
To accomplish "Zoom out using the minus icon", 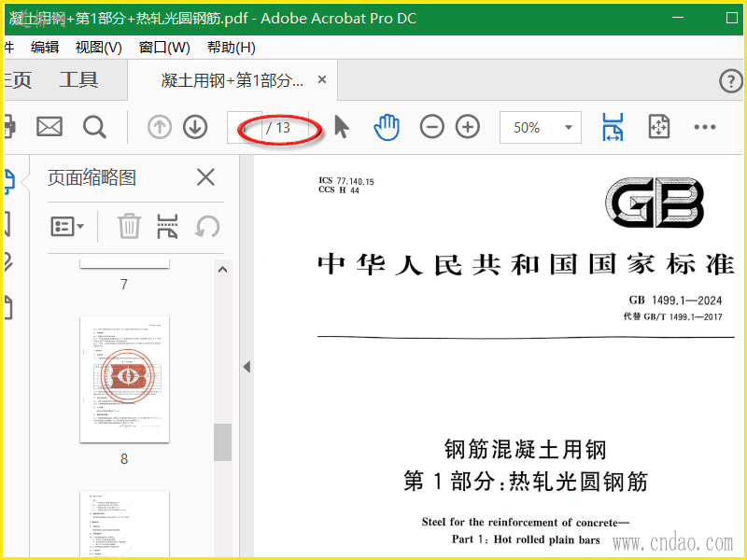I will point(431,127).
